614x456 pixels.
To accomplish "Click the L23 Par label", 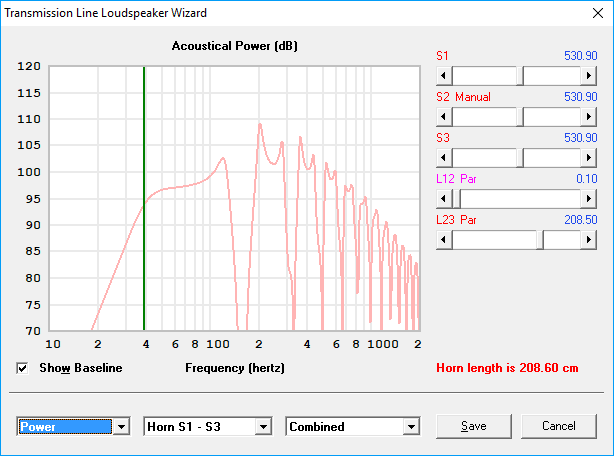I will 457,219.
